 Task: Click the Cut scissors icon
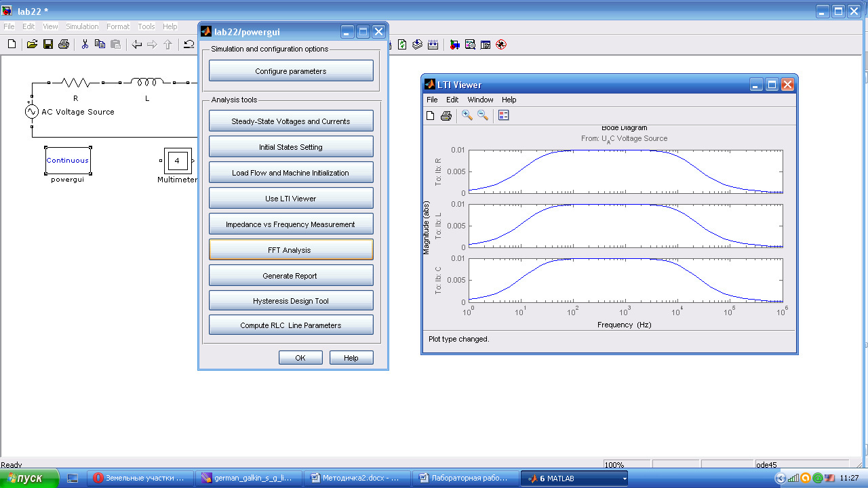85,45
